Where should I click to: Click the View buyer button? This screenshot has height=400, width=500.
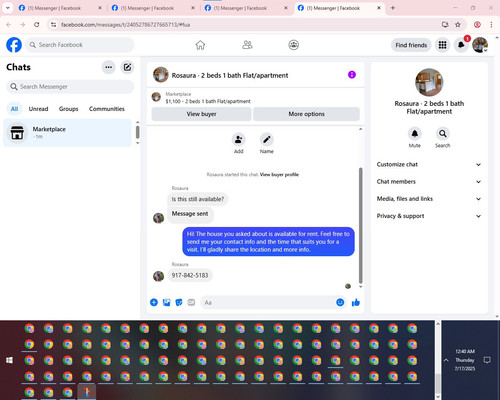click(x=201, y=114)
